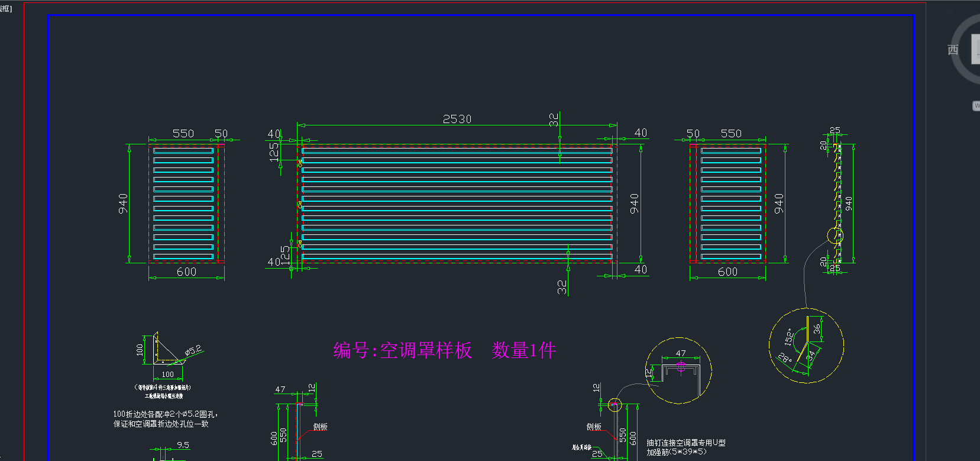Click the 47 dimension inside U-channel detail circle
This screenshot has width=980, height=461.
tap(681, 353)
